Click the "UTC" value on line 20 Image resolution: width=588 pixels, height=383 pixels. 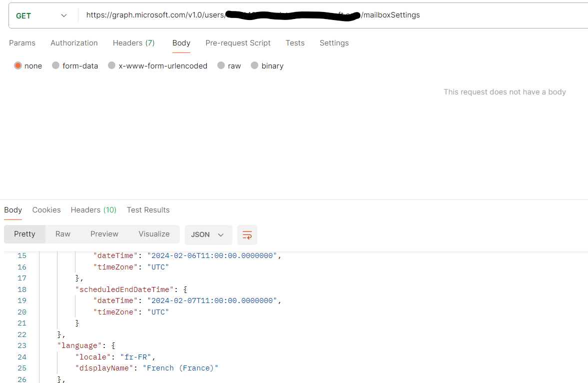tap(158, 312)
